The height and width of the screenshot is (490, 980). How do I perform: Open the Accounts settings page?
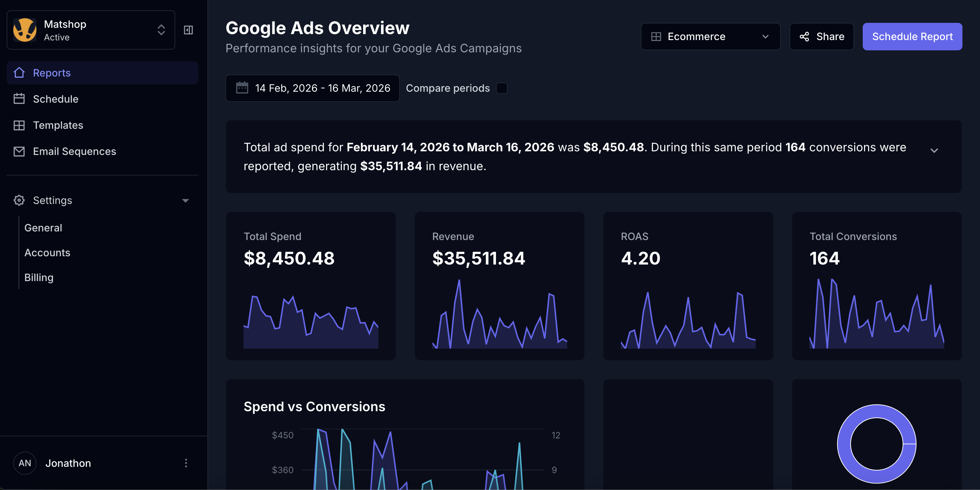point(47,252)
